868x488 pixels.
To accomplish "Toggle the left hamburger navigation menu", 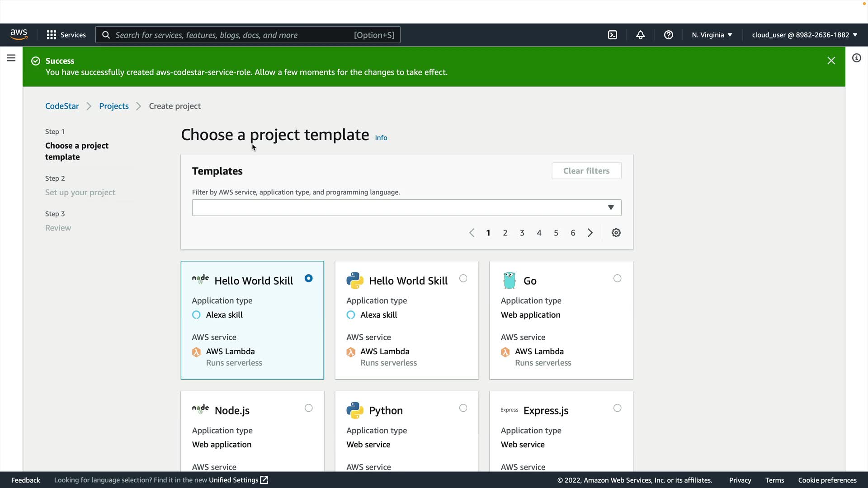I will tap(11, 58).
